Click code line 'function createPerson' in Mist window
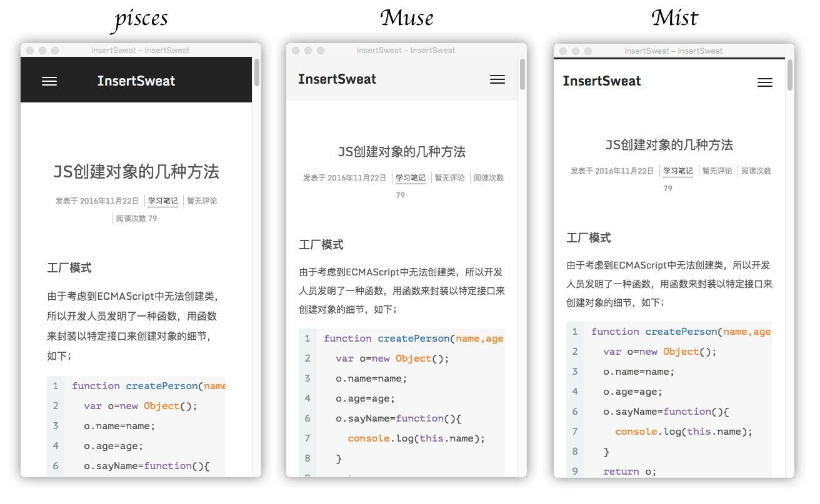 click(681, 332)
